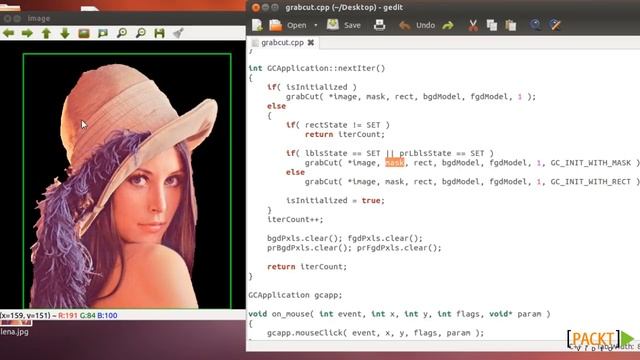
Task: Expand the recent files arrow beside Open
Action: 316,25
